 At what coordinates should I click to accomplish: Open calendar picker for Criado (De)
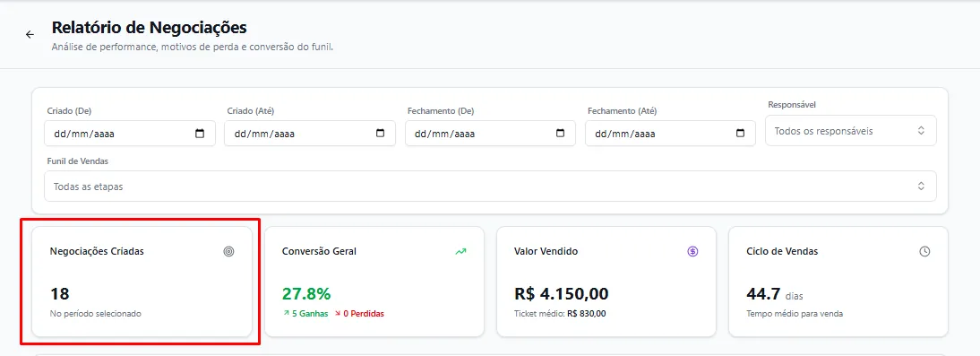[200, 134]
